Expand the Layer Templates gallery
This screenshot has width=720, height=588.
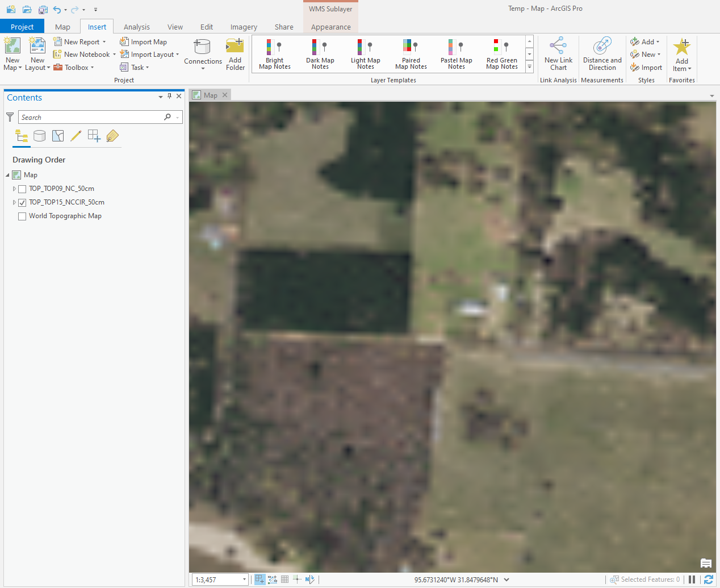pyautogui.click(x=529, y=67)
